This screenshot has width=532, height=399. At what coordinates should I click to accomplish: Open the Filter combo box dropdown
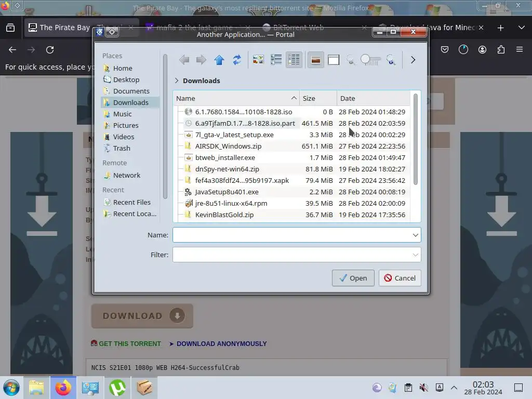[x=415, y=255]
